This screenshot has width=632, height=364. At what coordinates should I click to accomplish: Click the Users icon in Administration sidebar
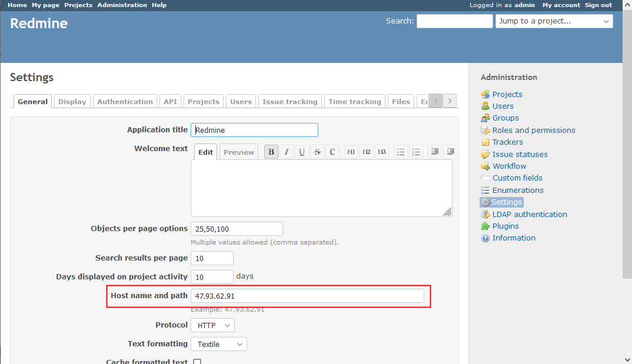click(485, 106)
